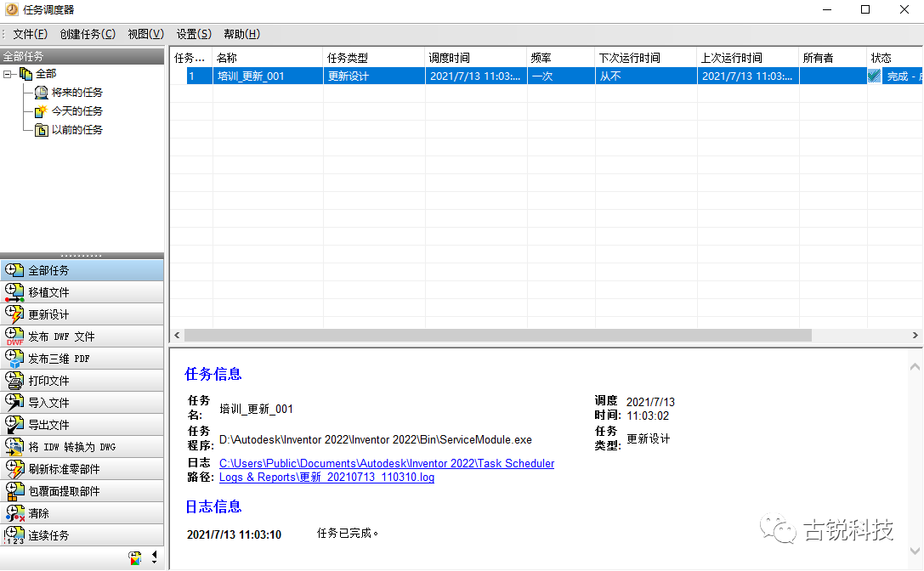
Task: Select the 导入文件 sidebar button
Action: coord(82,403)
